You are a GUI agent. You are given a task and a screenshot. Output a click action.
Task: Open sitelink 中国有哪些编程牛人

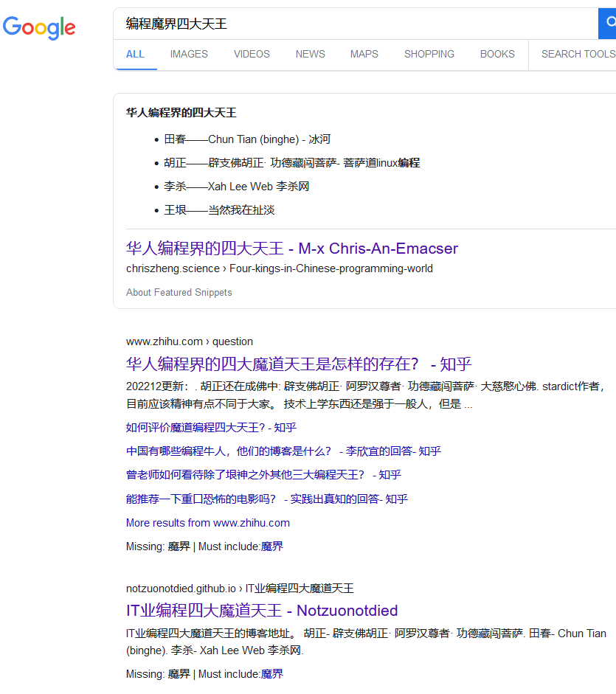point(283,451)
